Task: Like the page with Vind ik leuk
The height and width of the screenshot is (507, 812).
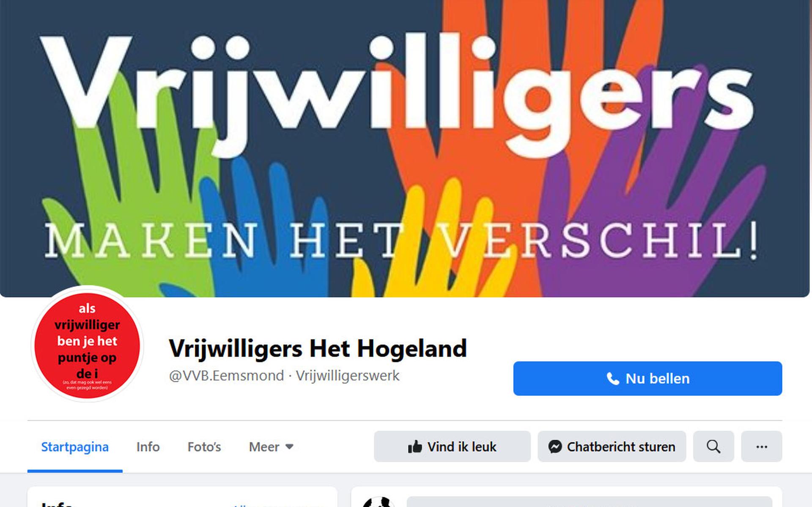Action: click(452, 447)
